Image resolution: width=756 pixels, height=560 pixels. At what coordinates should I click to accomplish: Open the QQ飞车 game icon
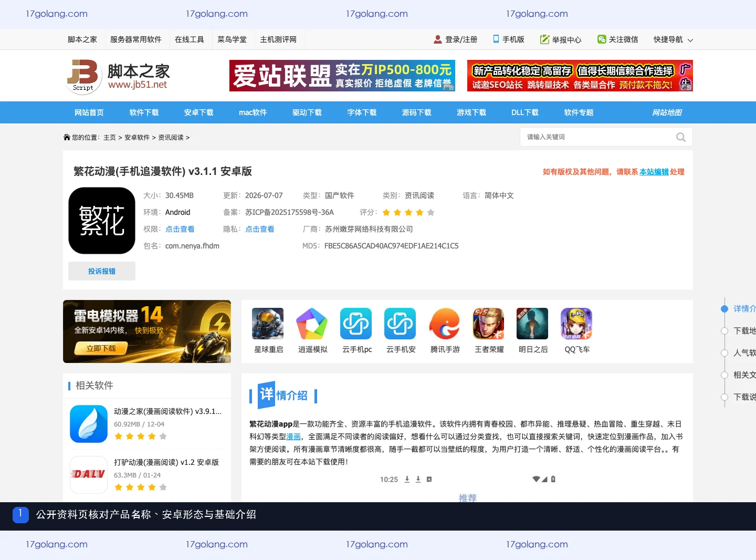point(576,324)
